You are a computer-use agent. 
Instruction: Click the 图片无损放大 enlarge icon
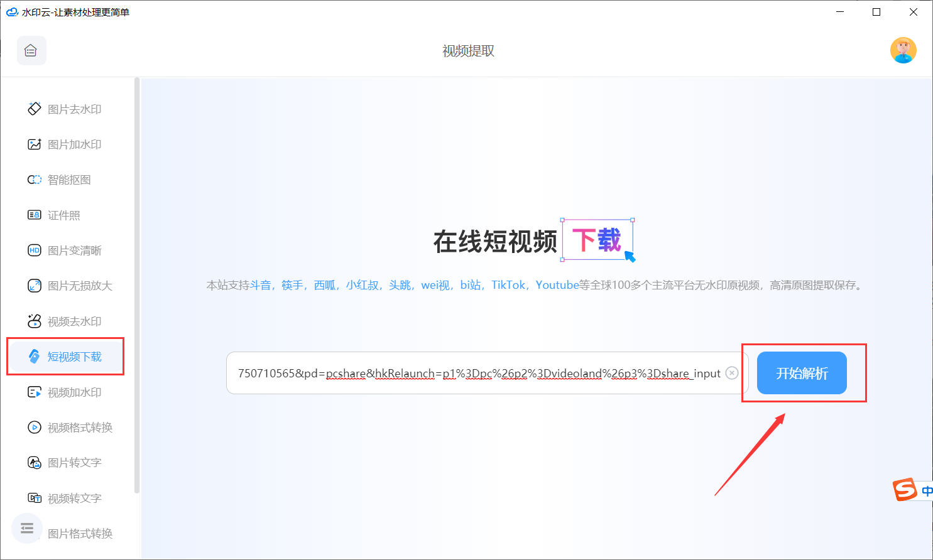(34, 286)
